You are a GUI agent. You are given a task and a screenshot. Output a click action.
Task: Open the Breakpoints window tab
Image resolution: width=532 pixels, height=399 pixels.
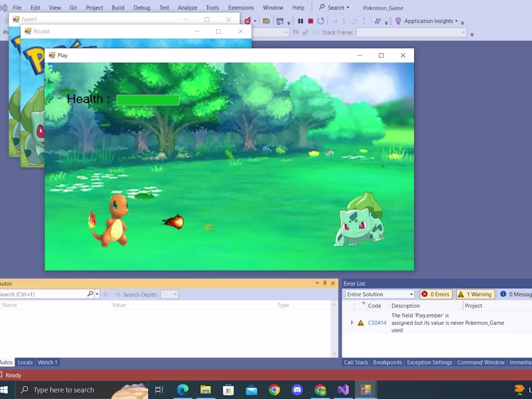pos(387,362)
